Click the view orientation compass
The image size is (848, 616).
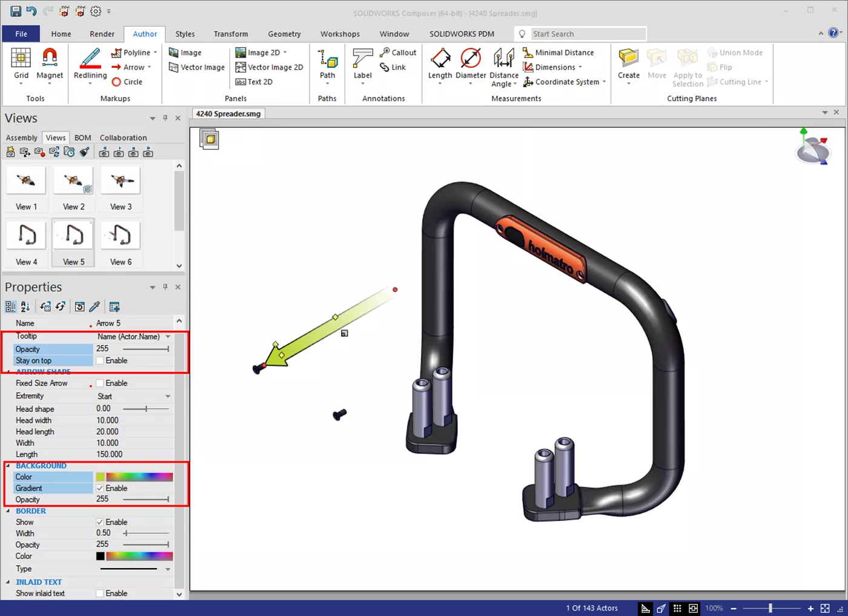point(812,147)
